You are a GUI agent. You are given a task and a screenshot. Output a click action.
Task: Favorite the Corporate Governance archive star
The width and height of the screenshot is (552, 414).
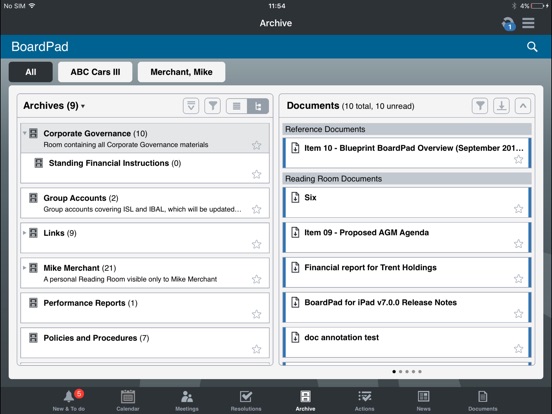[x=257, y=145]
